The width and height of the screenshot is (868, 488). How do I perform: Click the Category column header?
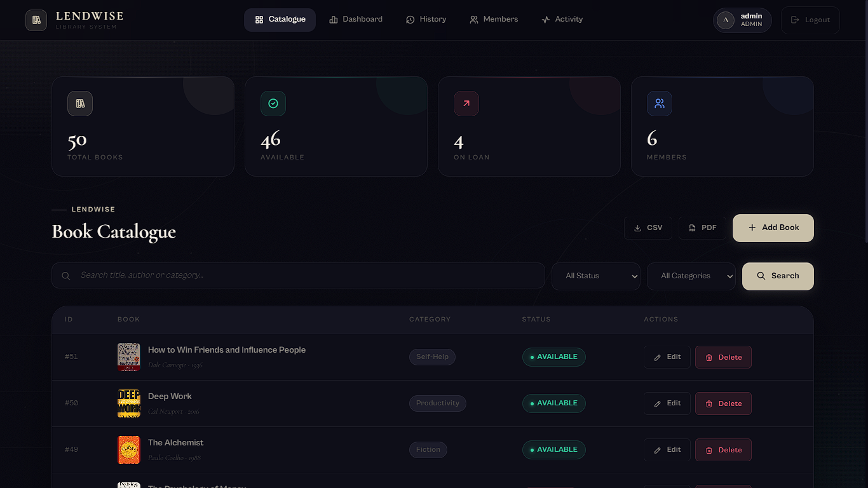[x=430, y=319]
